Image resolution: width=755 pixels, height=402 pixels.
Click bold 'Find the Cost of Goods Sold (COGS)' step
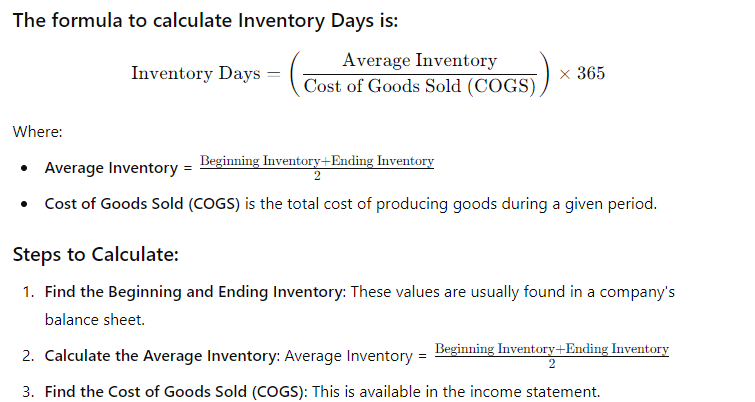click(x=175, y=391)
